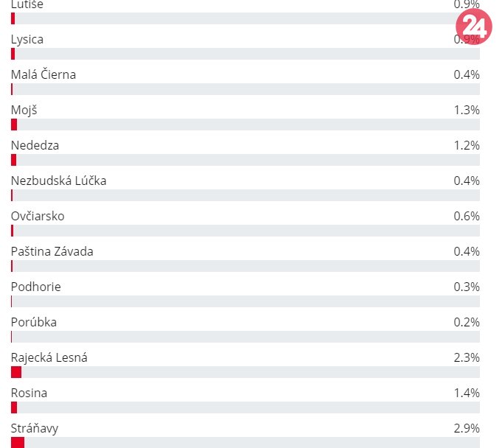Click the Ovčiarsko label
The image size is (502, 448).
pos(38,216)
